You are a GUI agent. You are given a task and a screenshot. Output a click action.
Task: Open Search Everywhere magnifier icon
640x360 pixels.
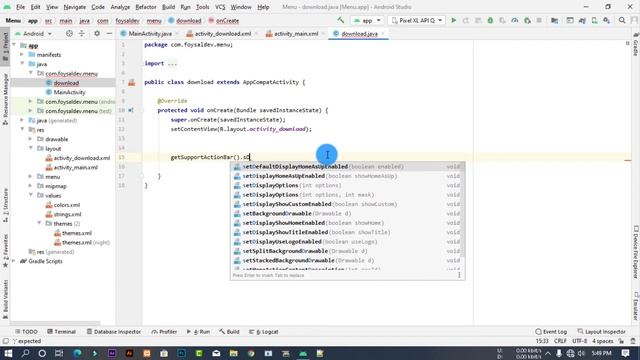pyautogui.click(x=622, y=20)
